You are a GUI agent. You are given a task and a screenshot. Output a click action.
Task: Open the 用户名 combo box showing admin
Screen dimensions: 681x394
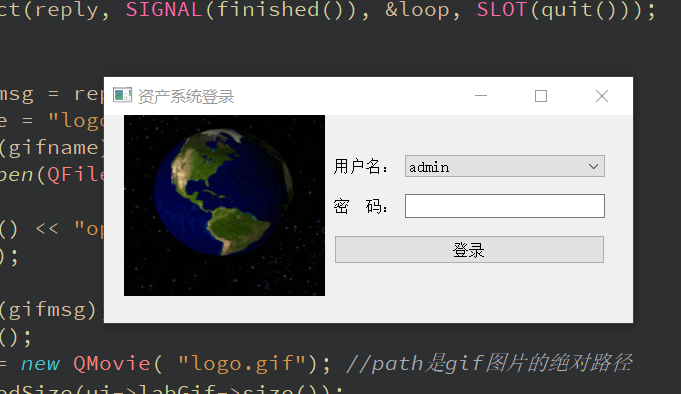(505, 166)
